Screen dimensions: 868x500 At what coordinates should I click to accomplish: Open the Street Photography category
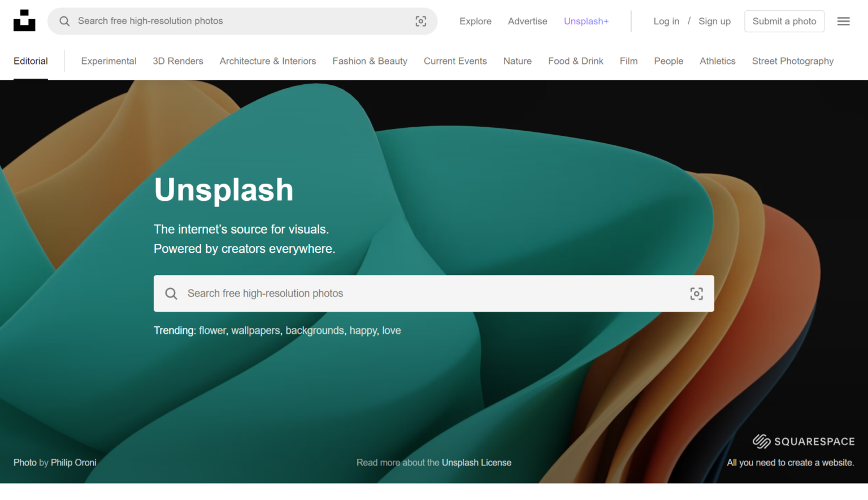(792, 61)
